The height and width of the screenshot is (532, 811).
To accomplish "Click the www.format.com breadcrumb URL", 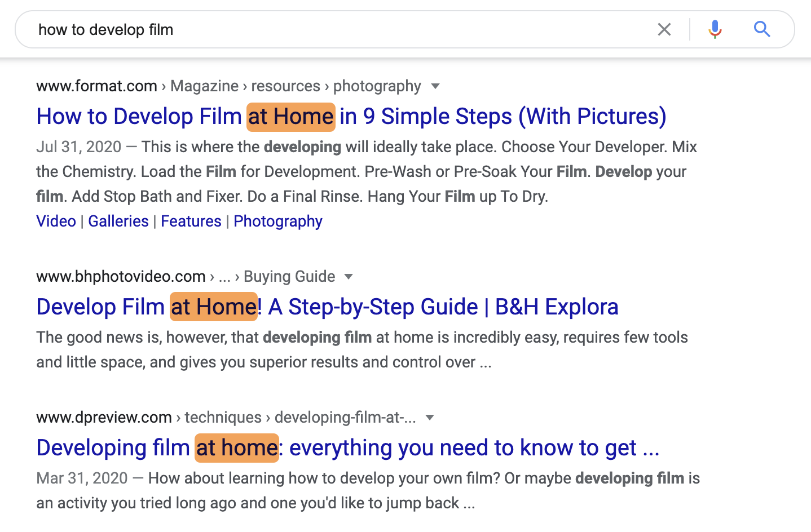I will (x=96, y=86).
